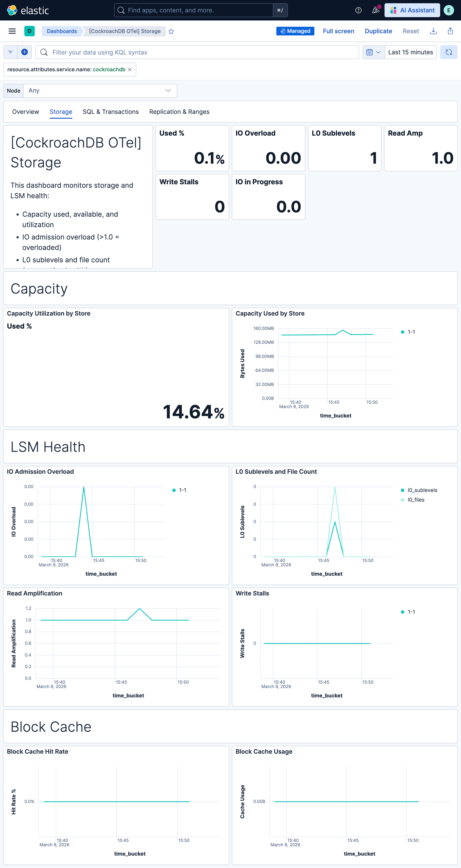
Task: Open the main navigation hamburger menu
Action: (x=12, y=31)
